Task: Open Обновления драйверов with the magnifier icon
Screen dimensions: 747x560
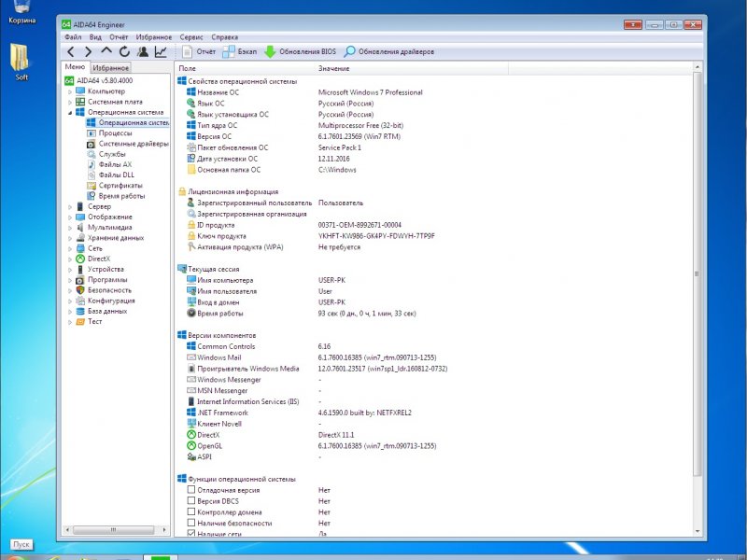Action: (389, 52)
